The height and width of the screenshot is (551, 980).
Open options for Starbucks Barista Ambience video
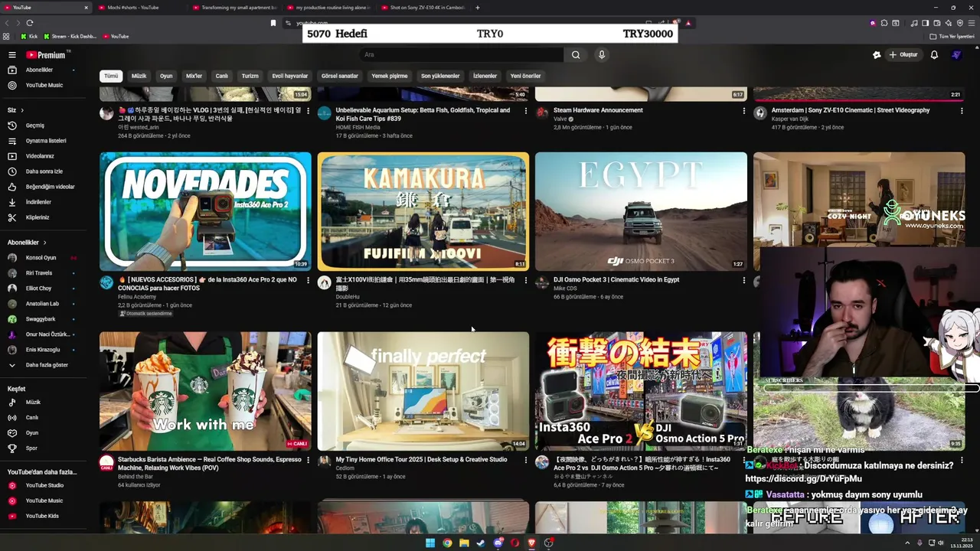(x=308, y=460)
